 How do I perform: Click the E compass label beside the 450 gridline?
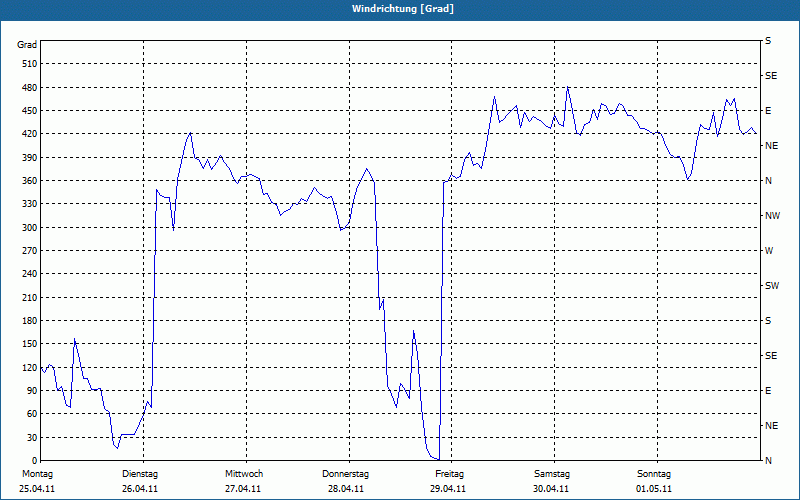pyautogui.click(x=768, y=111)
